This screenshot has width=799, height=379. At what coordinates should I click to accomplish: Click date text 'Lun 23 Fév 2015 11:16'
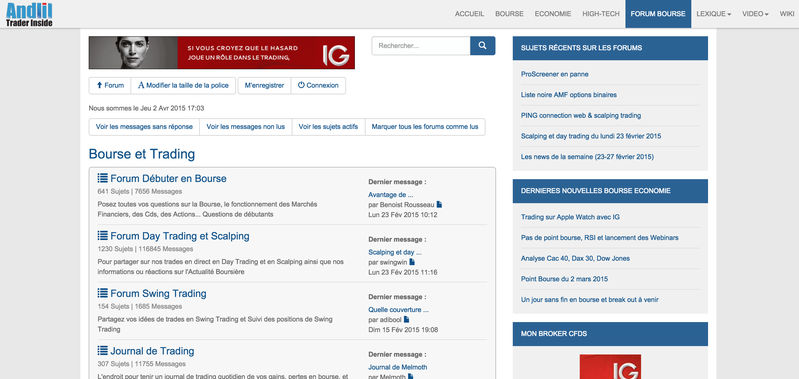click(403, 273)
